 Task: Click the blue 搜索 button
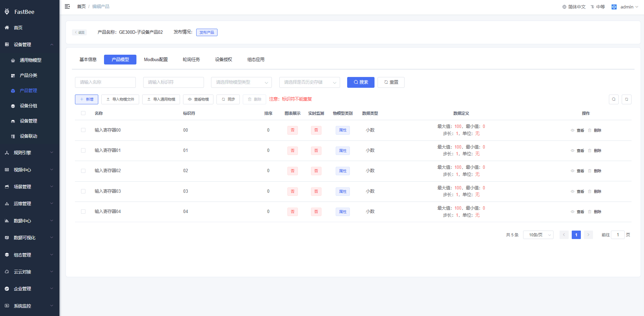[x=361, y=82]
